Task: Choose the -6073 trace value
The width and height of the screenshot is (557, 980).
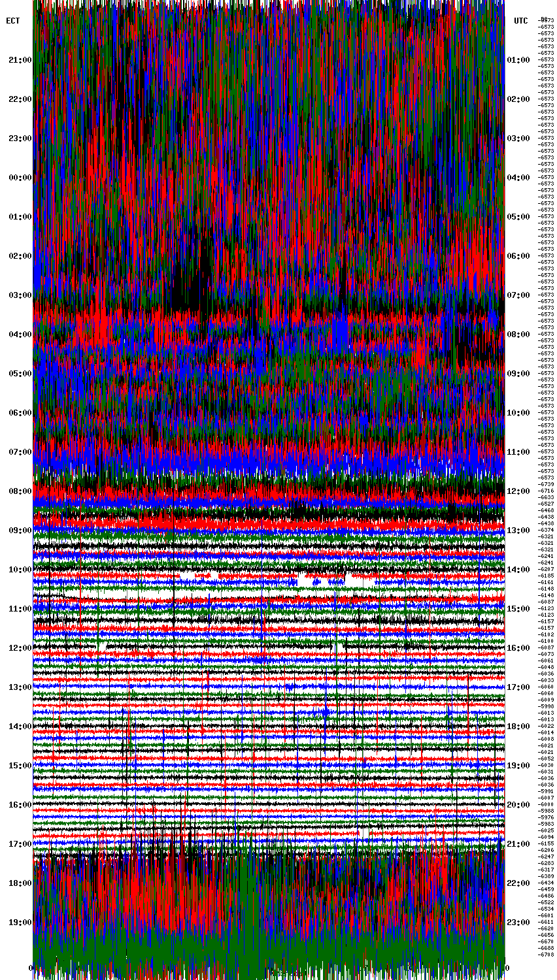Action: [x=546, y=654]
